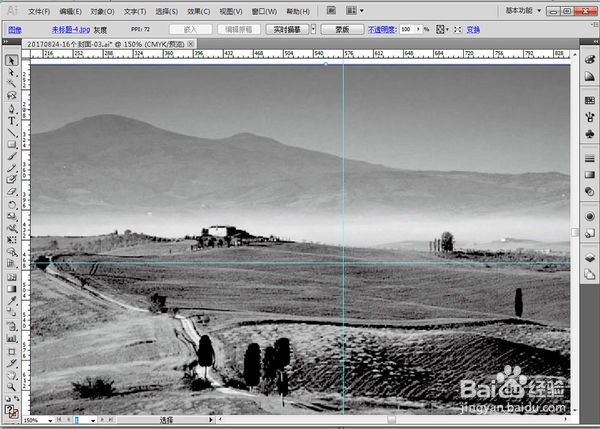
Task: Select the Magic Wand tool
Action: (11, 83)
